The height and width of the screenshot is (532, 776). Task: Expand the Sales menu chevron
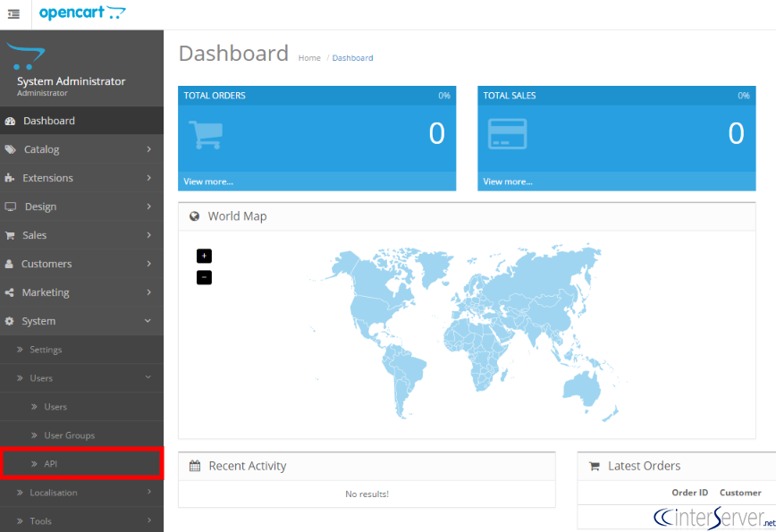pos(149,235)
